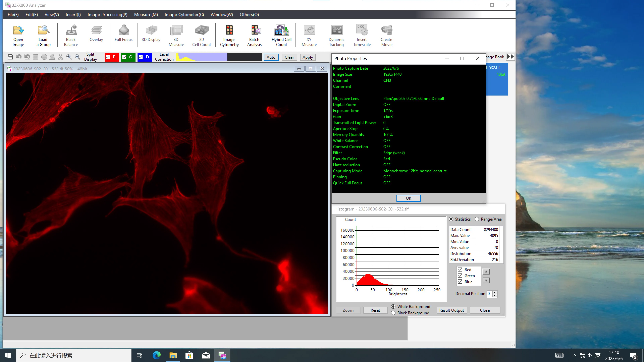The height and width of the screenshot is (362, 644).
Task: Open the Image Processing(P) menu
Action: coord(108,14)
